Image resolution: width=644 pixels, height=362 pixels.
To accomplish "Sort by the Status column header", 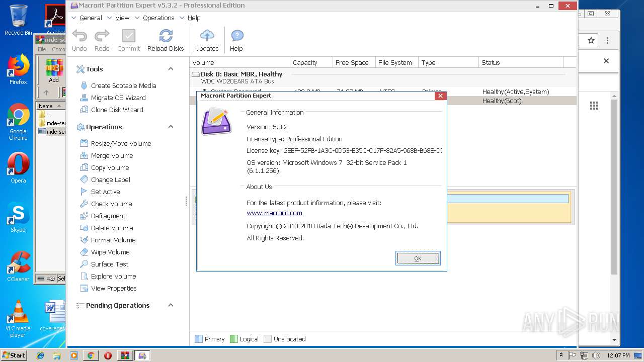I will tap(521, 62).
